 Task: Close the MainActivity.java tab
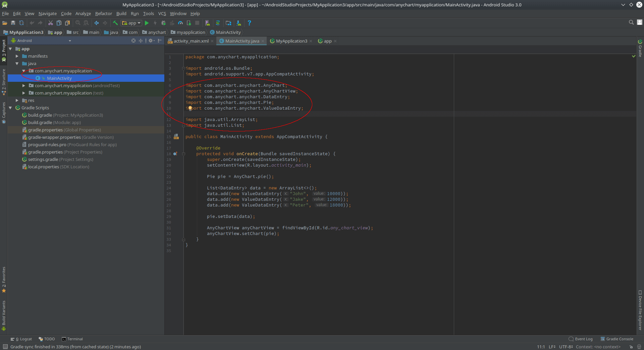263,41
